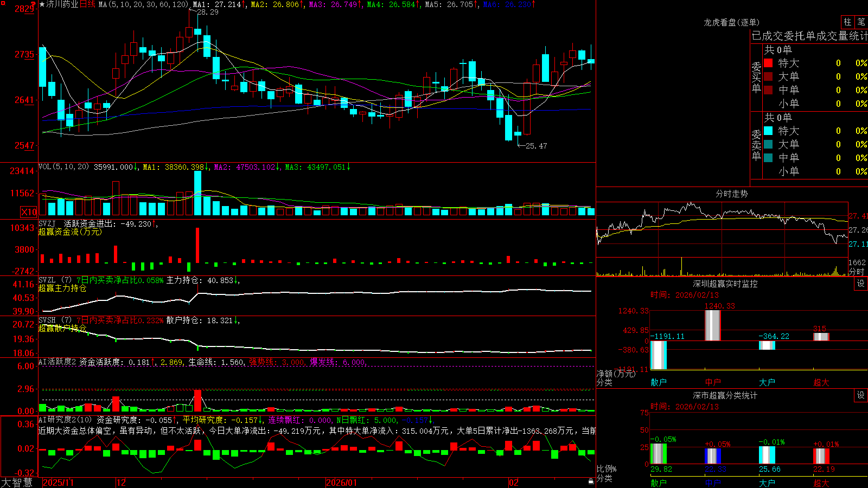Click the 超大 315 bar in 实时监控
The height and width of the screenshot is (488, 868).
pos(821,337)
